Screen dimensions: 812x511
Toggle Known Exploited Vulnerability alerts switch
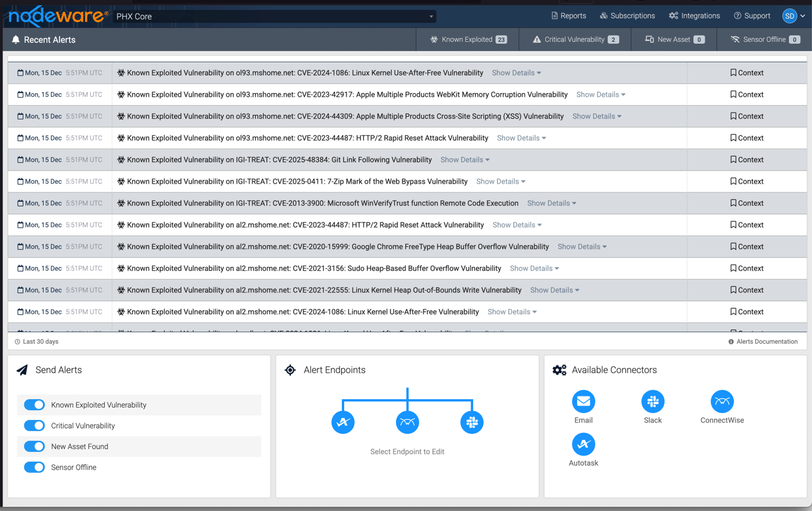pos(34,405)
